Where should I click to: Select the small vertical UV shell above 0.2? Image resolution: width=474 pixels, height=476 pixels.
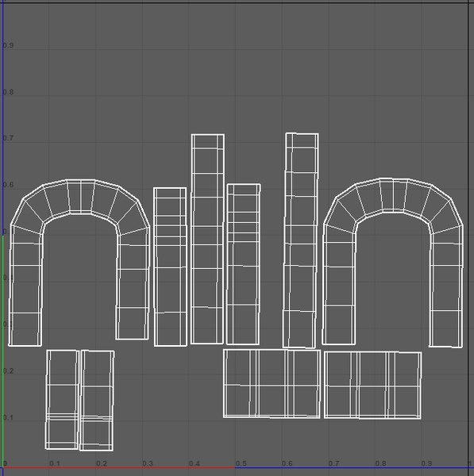(97, 401)
